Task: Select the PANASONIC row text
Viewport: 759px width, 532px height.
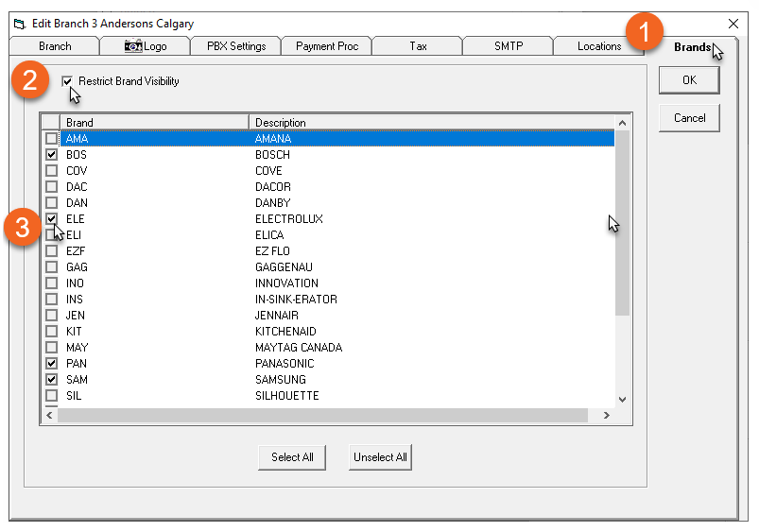Action: pyautogui.click(x=285, y=363)
